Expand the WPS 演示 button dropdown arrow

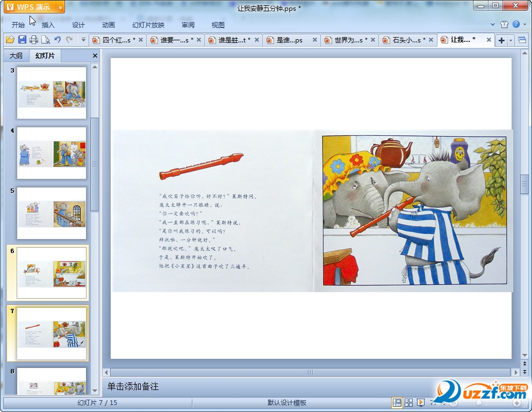click(x=60, y=7)
